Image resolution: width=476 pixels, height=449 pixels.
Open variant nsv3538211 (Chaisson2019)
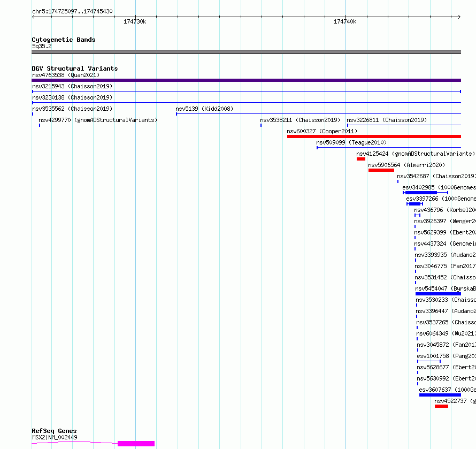(x=300, y=120)
